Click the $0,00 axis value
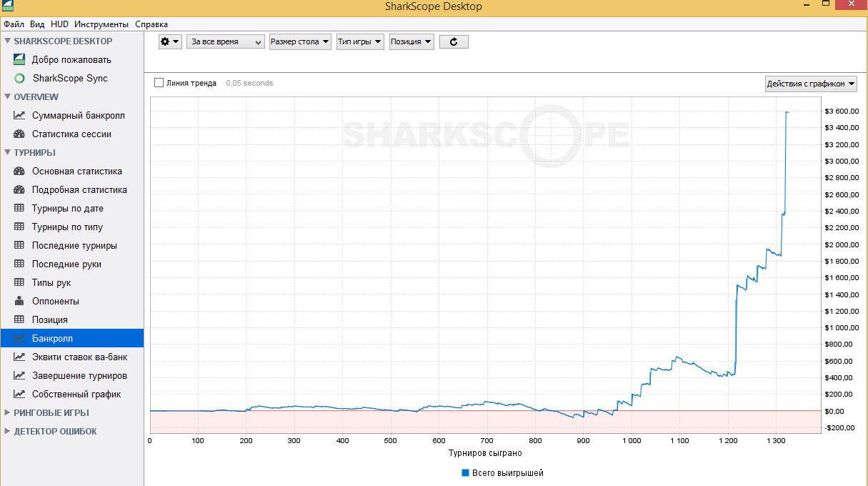868x486 pixels. pos(834,411)
